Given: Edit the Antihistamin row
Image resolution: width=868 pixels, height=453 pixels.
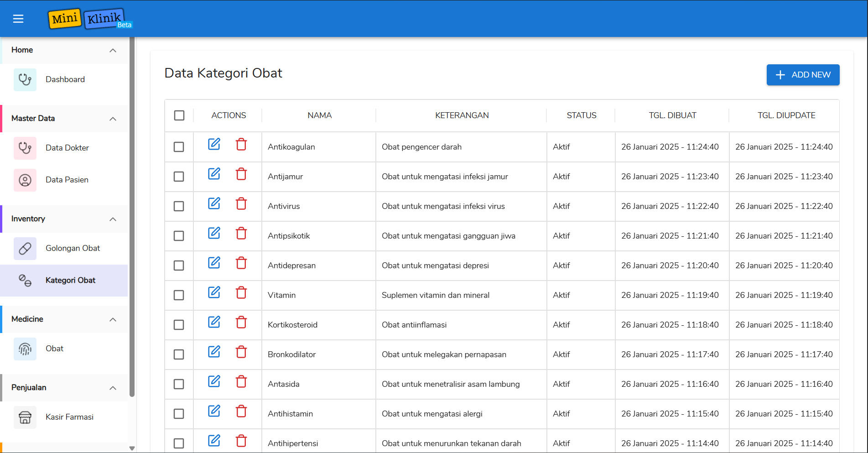Looking at the screenshot, I should [x=214, y=411].
